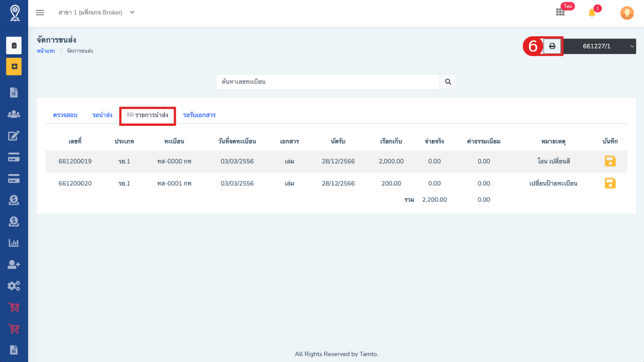Open the bar chart reports sidebar icon

[14, 243]
